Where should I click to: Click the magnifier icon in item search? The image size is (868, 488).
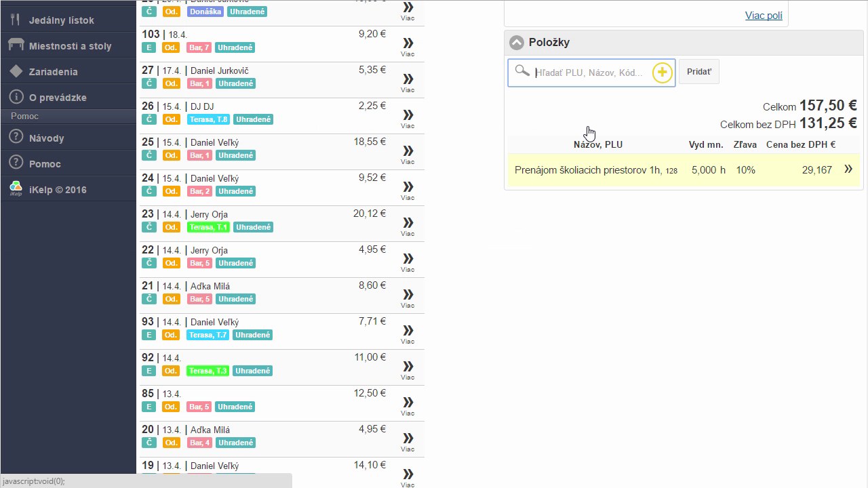[x=521, y=70]
